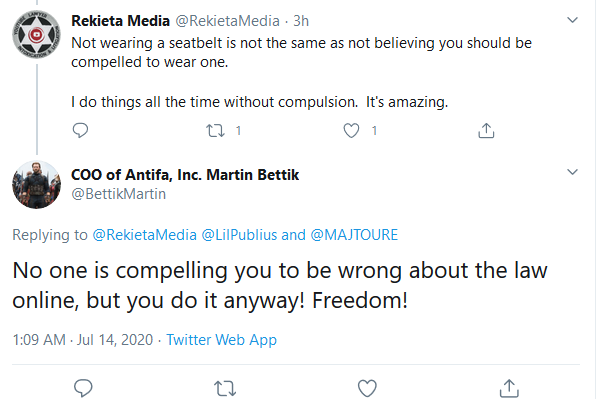
Task: Open Martin Bettik tweet options chevron
Action: pos(572,172)
